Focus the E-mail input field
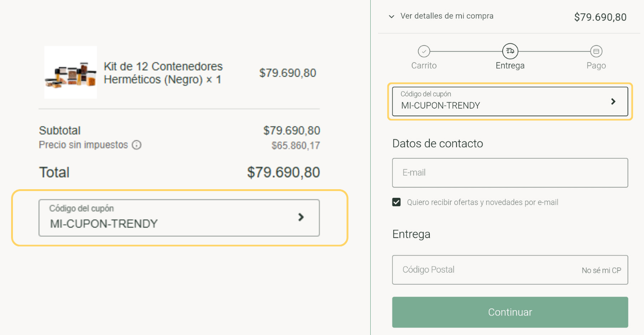The image size is (644, 335). [510, 173]
